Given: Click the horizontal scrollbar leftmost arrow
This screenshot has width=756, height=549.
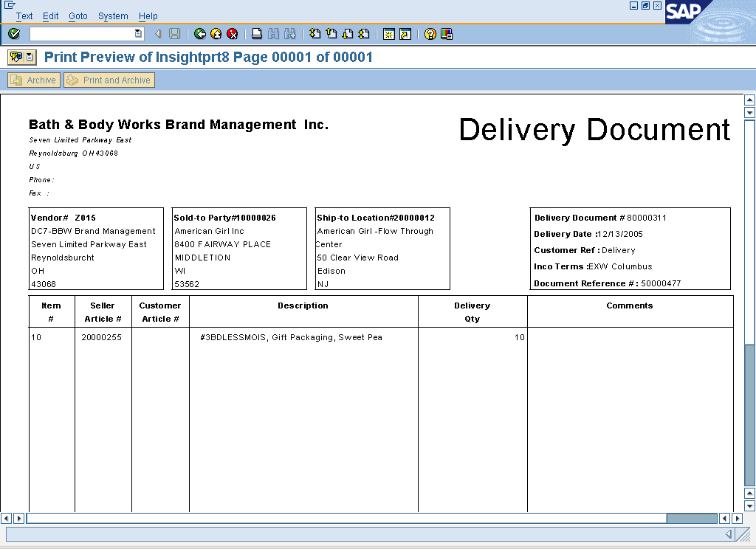Looking at the screenshot, I should [6, 518].
